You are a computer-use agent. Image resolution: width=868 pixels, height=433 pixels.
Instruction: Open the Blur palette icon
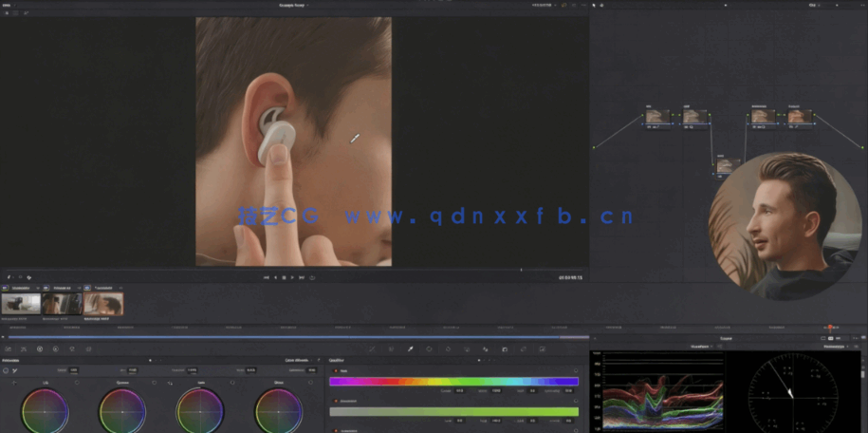click(486, 349)
